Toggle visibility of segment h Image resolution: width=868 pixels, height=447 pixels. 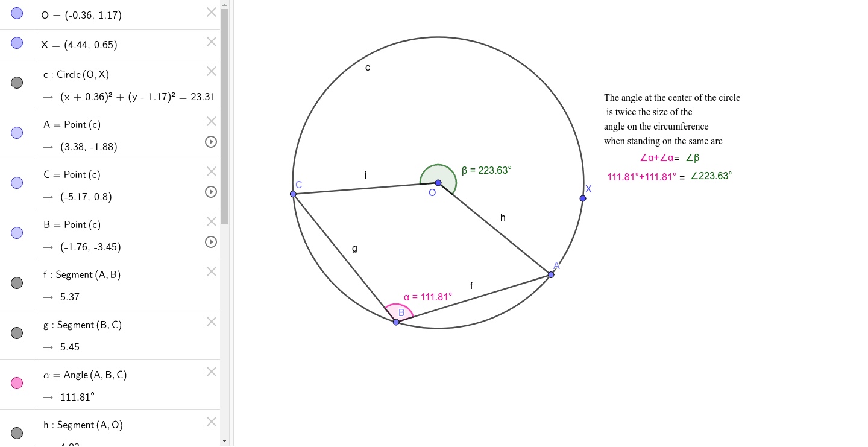17,433
